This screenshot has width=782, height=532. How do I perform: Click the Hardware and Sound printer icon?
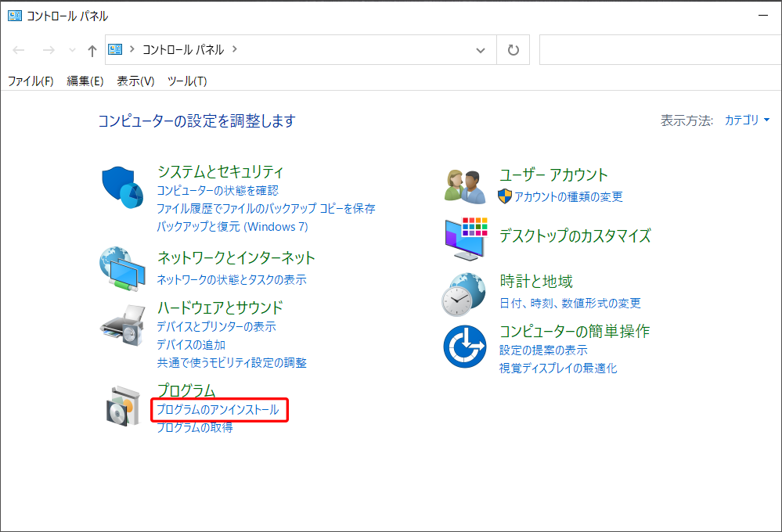pyautogui.click(x=123, y=324)
